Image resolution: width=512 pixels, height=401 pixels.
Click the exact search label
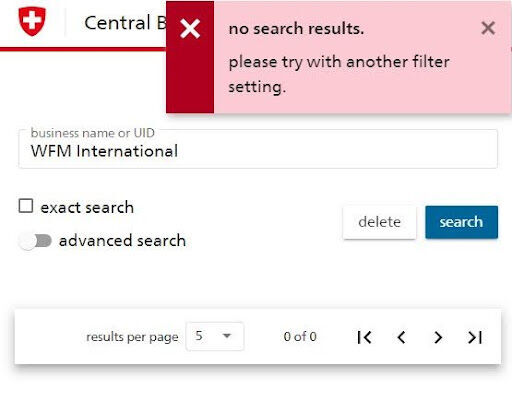click(x=87, y=207)
